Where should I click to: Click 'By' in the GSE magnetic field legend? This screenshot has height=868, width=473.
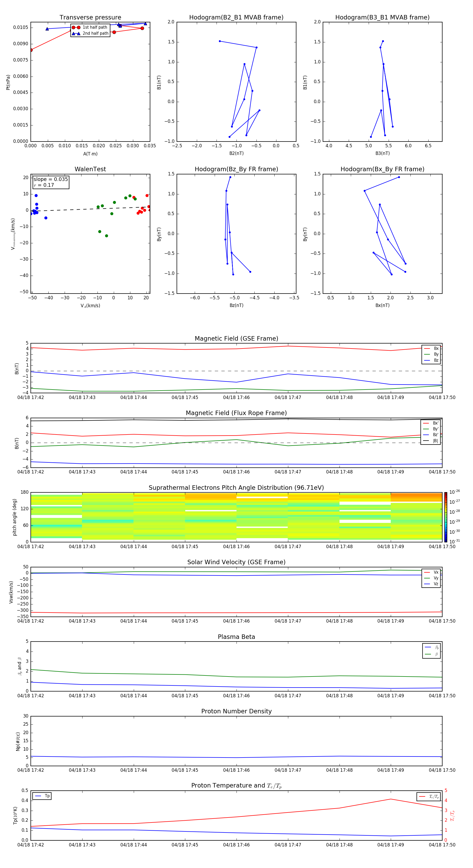431,354
